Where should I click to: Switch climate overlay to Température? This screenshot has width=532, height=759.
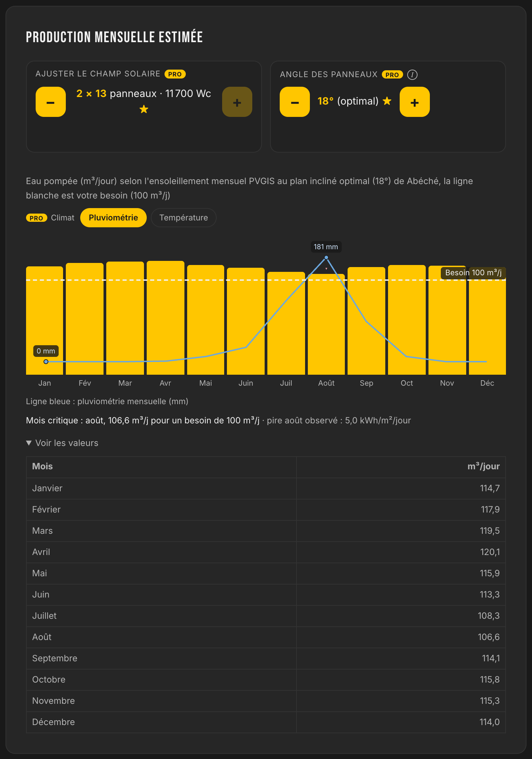pyautogui.click(x=184, y=218)
